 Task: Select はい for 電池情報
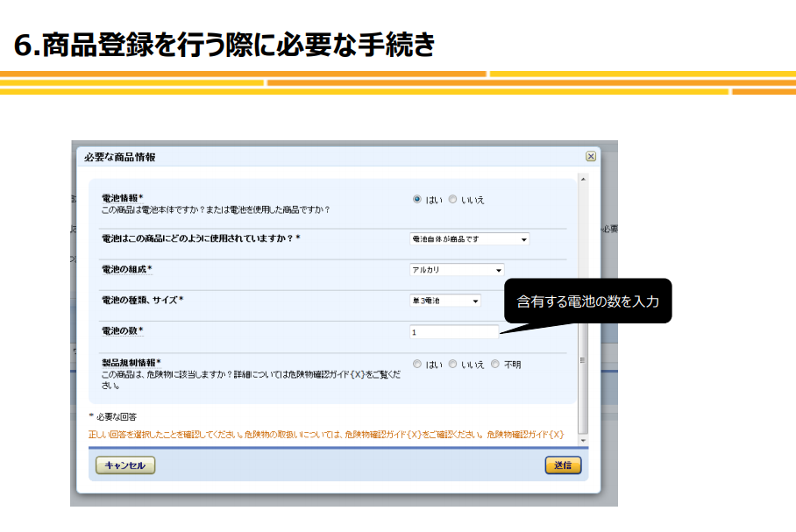(417, 199)
